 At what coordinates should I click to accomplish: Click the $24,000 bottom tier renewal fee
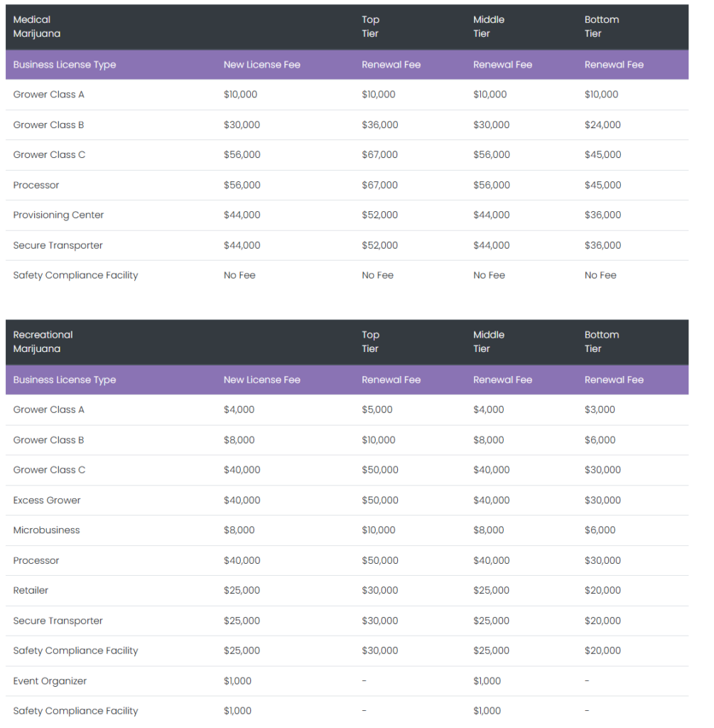pos(602,124)
